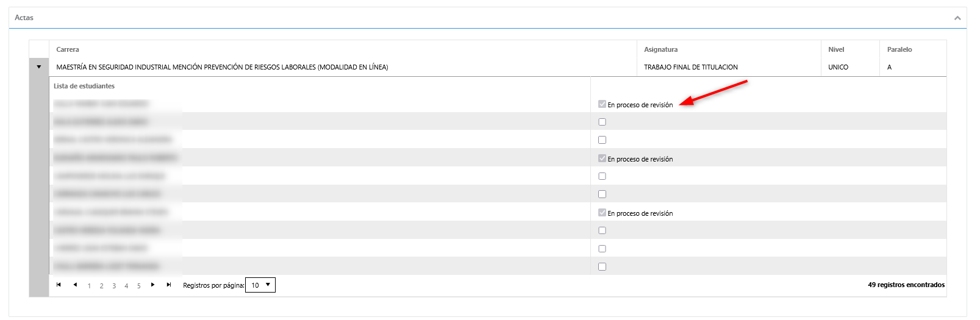Screen dimensions: 980x320
Task: Click the Carrera column header
Action: [68, 49]
